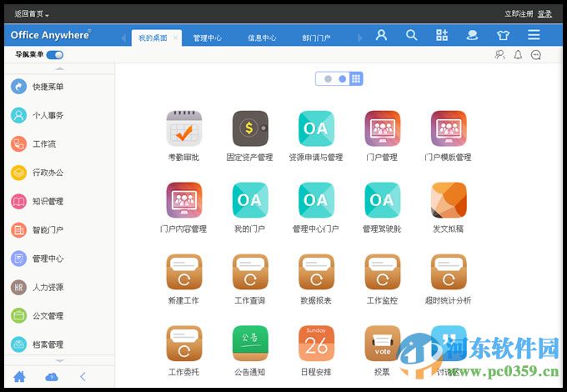
Task: Launch the 管理中心门户 OA icon
Action: 316,200
